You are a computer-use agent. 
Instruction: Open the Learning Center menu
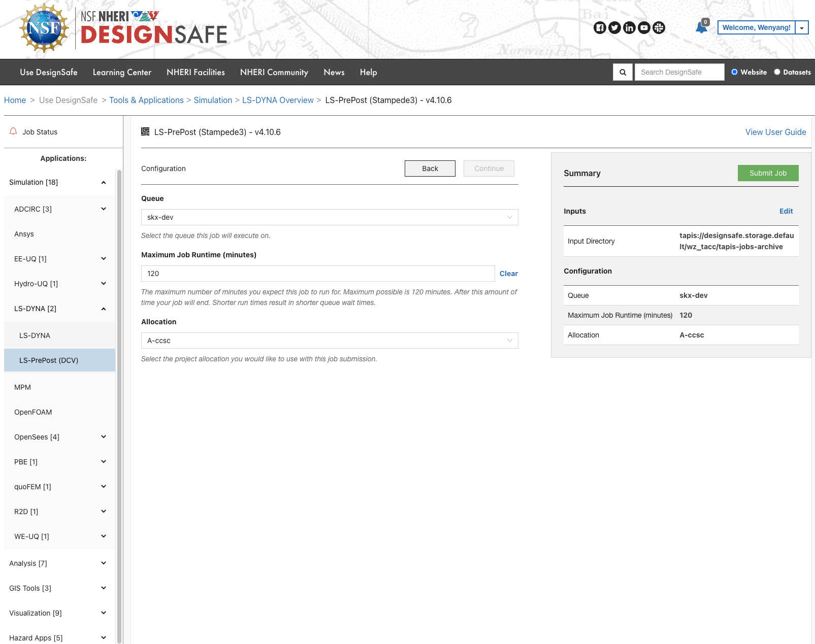click(122, 72)
